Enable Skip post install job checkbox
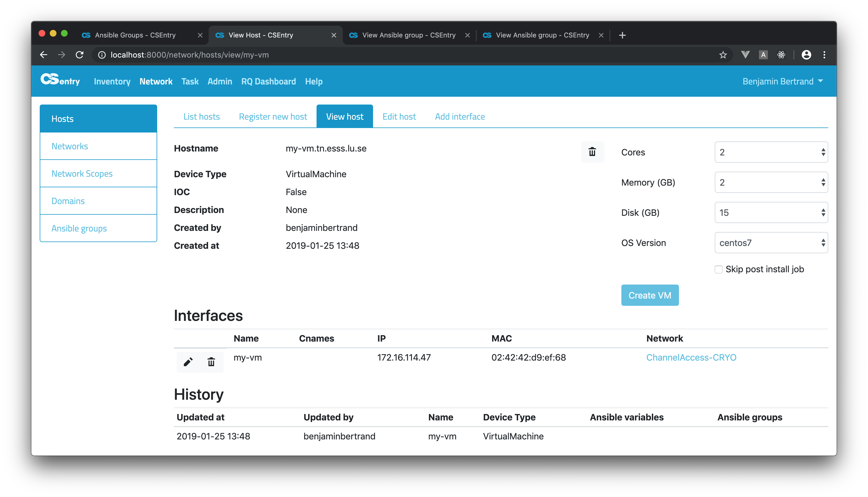The image size is (868, 497). pyautogui.click(x=718, y=269)
